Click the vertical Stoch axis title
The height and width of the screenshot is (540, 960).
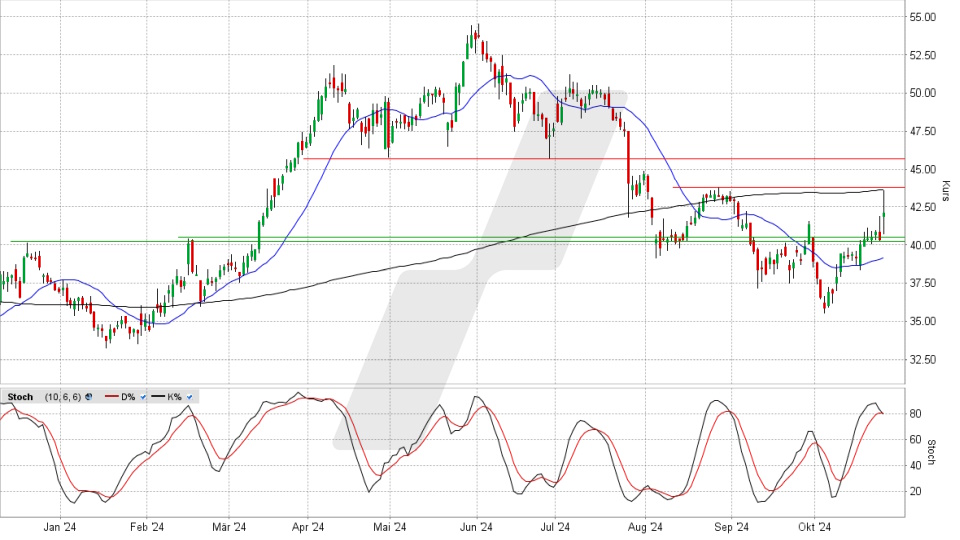[x=932, y=452]
